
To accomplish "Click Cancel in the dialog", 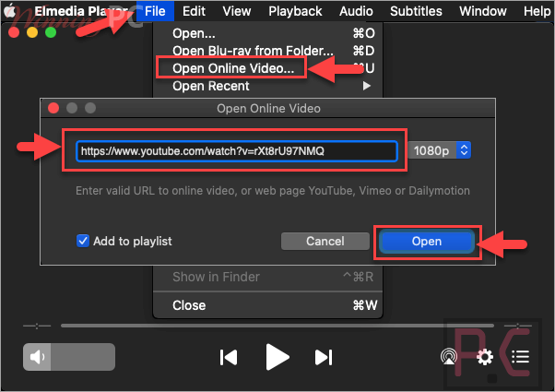I will click(x=325, y=241).
